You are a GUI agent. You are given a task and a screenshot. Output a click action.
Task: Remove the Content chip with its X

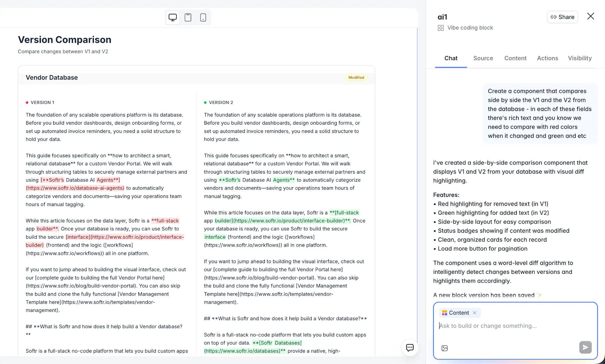[x=475, y=313]
